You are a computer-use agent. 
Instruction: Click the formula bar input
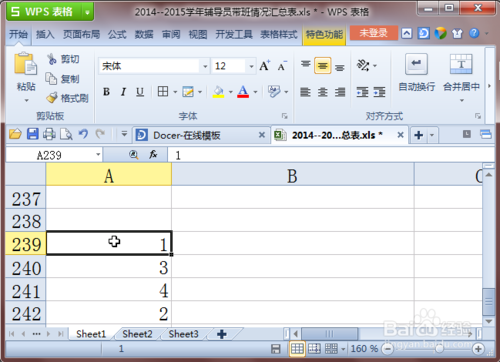point(330,155)
